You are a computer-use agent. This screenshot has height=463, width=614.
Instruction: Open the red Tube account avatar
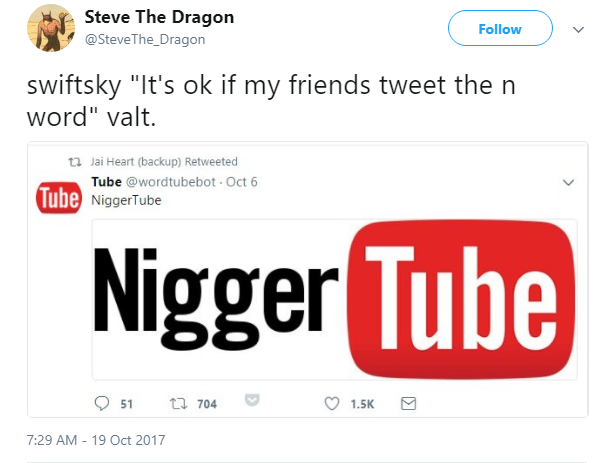[59, 197]
